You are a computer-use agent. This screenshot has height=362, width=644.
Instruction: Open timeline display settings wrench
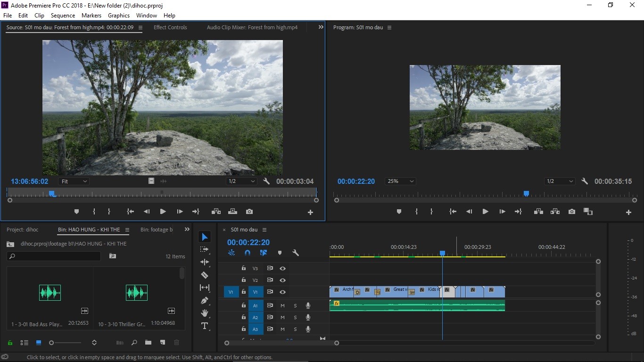296,253
